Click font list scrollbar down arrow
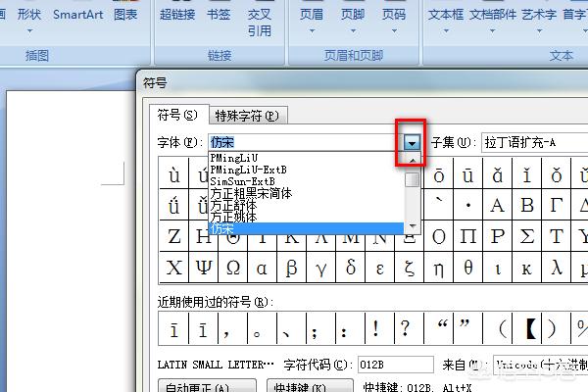This screenshot has height=392, width=588. point(413,225)
